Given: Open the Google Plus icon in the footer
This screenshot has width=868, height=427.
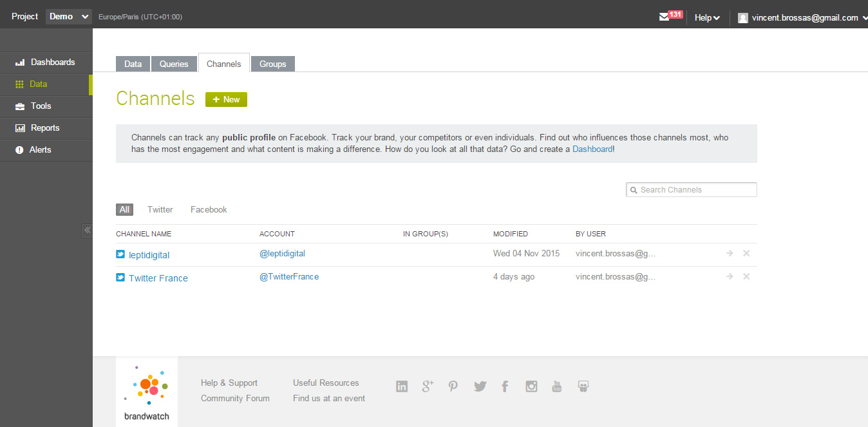Looking at the screenshot, I should click(x=428, y=386).
